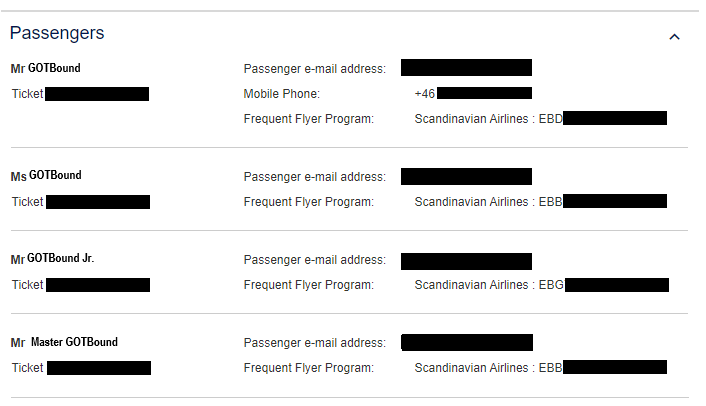Click the Scandinavian Airlines : EBD frequent flyer number
The height and width of the screenshot is (406, 706).
[540, 119]
